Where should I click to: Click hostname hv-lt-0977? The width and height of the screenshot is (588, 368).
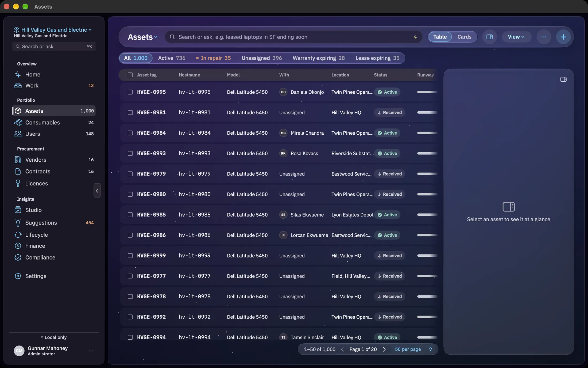pos(195,276)
